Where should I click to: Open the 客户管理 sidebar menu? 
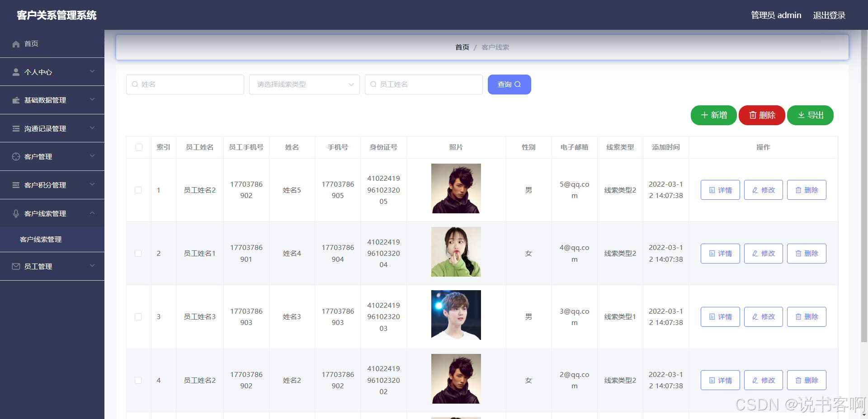(52, 156)
